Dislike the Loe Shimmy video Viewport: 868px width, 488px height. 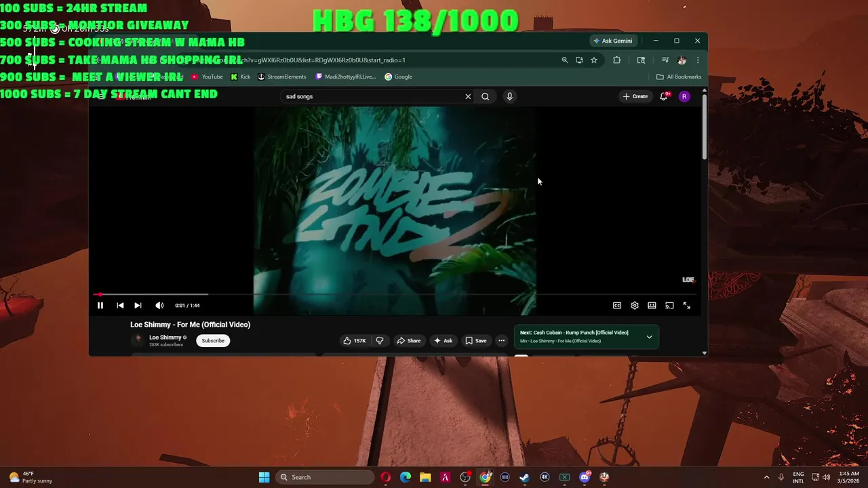coord(380,341)
